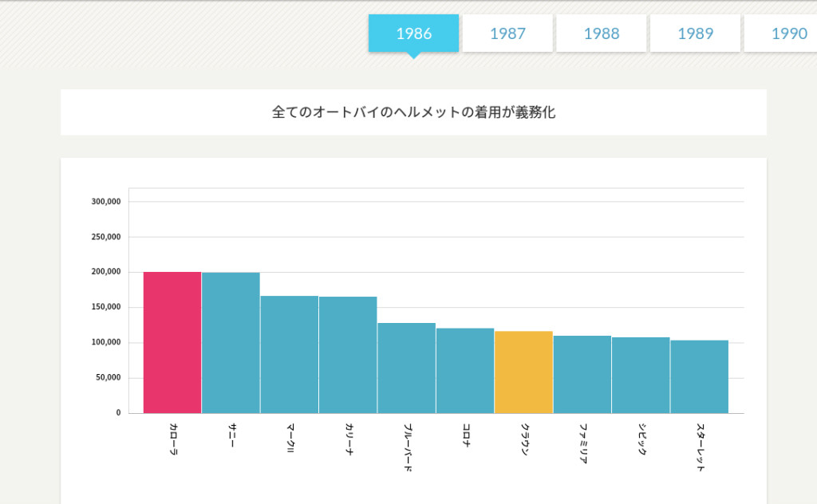The image size is (817, 504).
Task: Go to the 1989 tab
Action: pyautogui.click(x=695, y=33)
